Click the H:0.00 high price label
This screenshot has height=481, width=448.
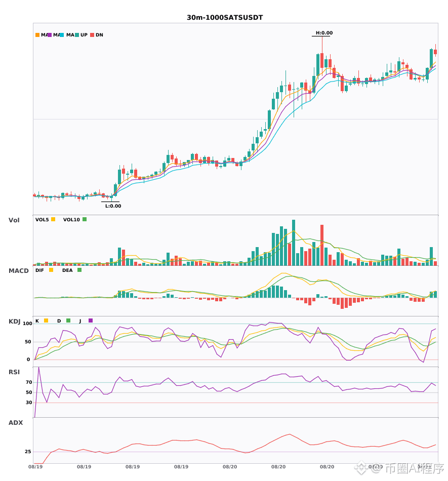(x=324, y=33)
